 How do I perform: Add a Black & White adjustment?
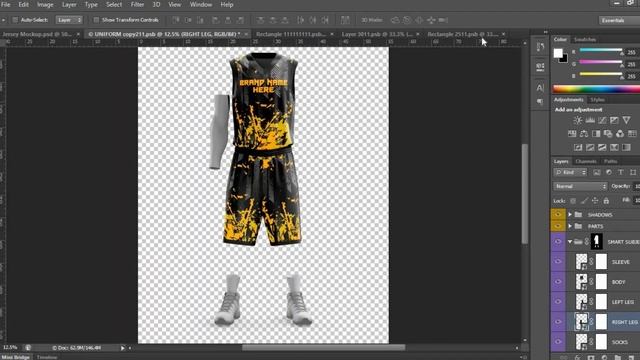click(x=596, y=133)
